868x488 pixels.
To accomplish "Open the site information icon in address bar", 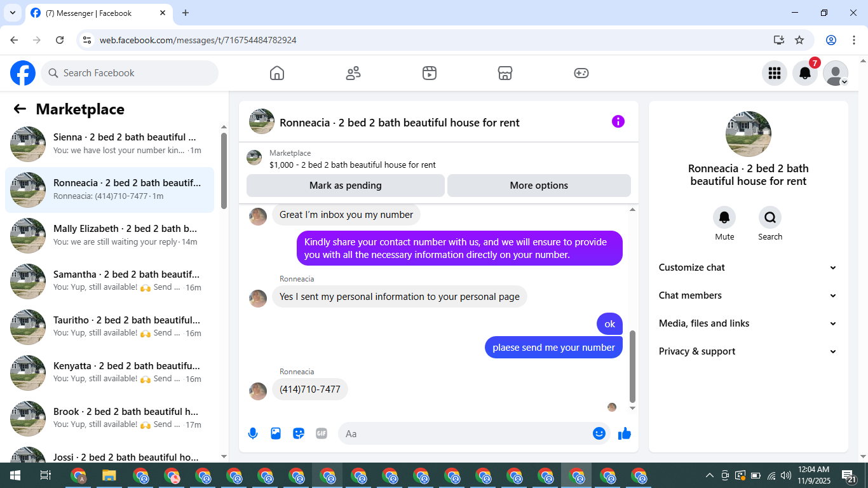I will point(88,40).
